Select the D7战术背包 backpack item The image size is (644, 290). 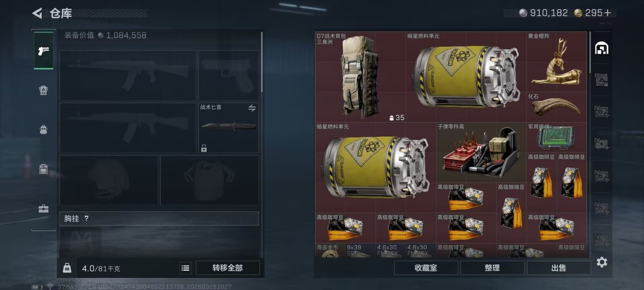[360, 77]
